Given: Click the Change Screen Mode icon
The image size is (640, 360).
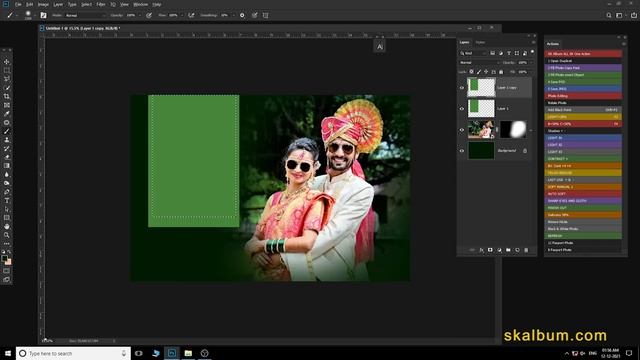Looking at the screenshot, I should point(7,280).
